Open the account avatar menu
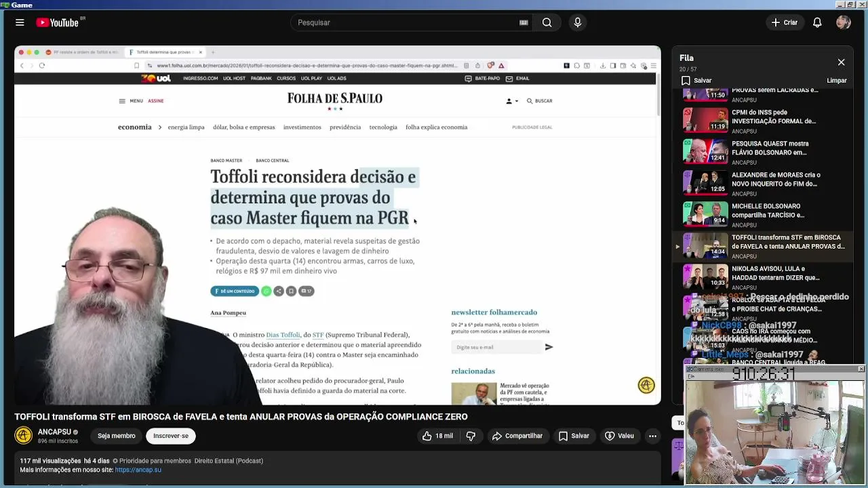The image size is (868, 488). pos(844,22)
